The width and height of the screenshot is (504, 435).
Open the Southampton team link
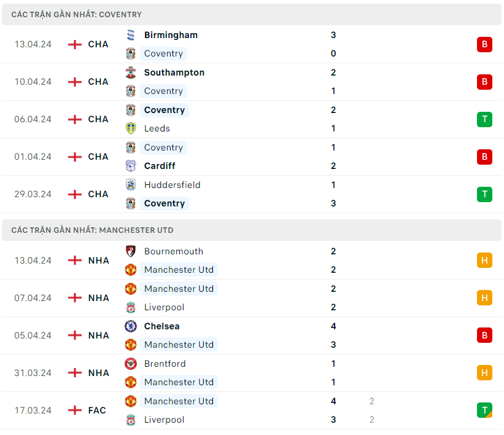coord(174,72)
